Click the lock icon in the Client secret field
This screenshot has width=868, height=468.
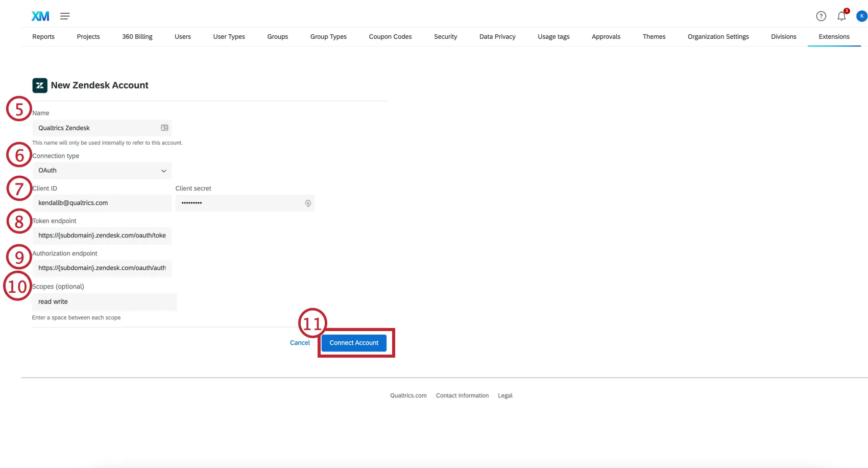pyautogui.click(x=308, y=203)
